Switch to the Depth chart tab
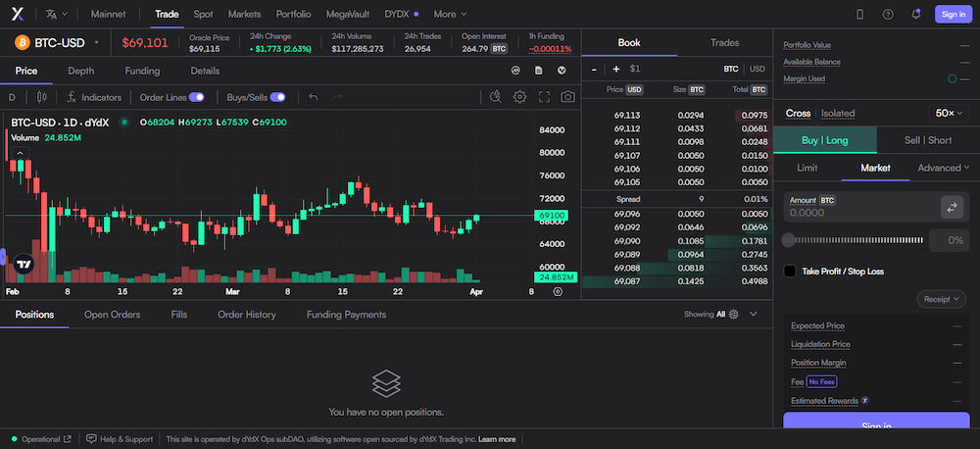Image resolution: width=980 pixels, height=449 pixels. 81,71
